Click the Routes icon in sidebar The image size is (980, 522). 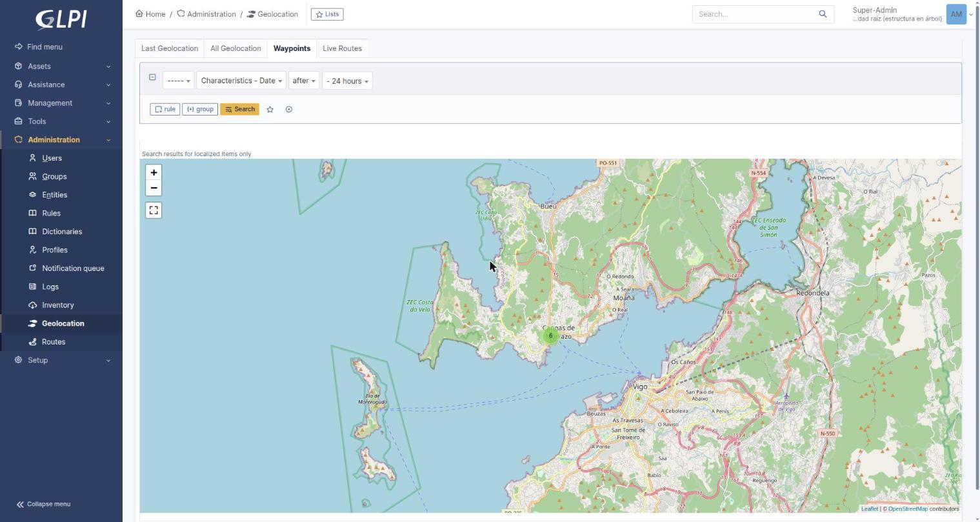point(32,342)
